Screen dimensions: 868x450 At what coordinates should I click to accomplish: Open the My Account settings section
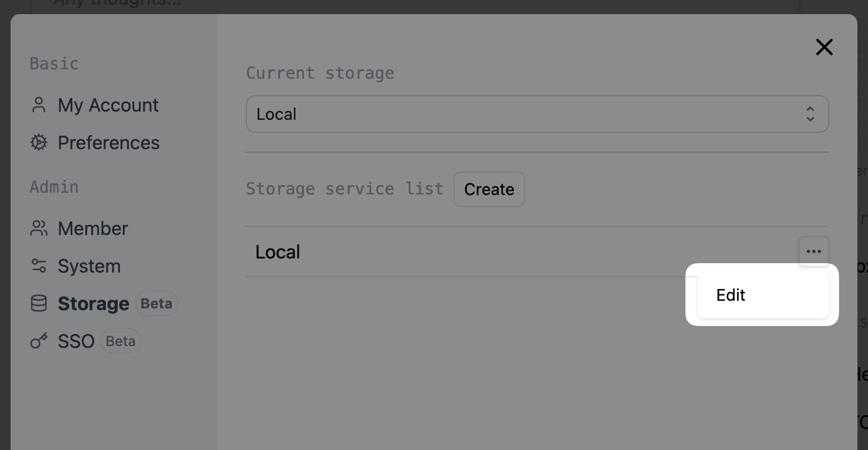[x=108, y=105]
